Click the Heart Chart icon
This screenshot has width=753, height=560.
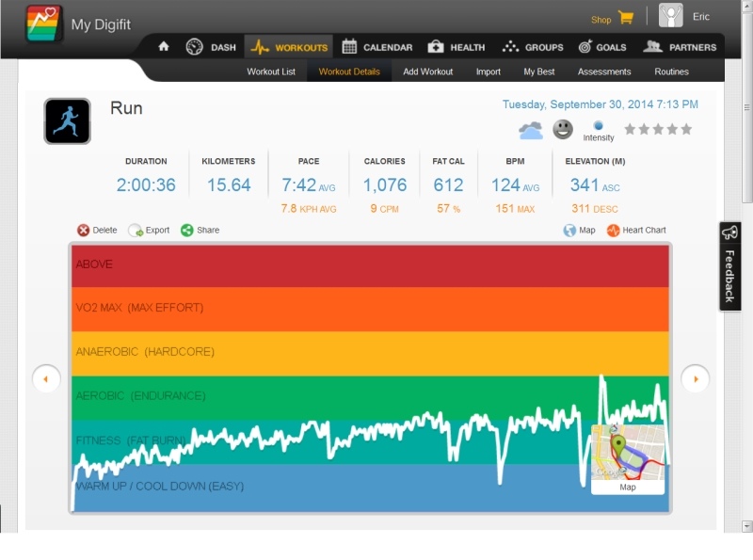614,231
